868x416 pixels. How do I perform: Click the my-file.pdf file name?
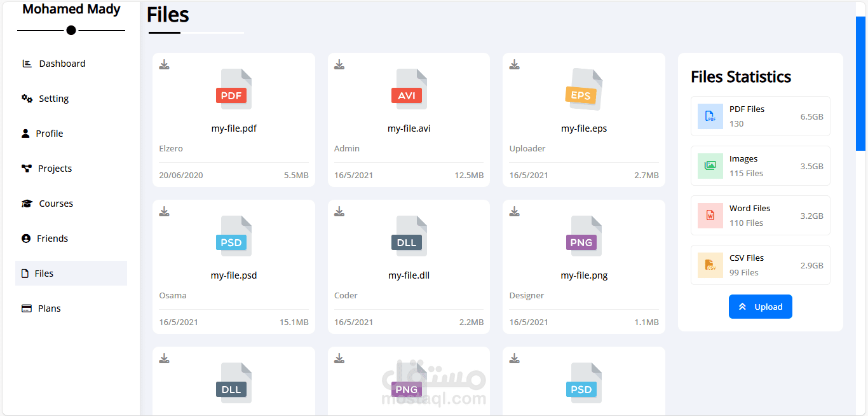tap(234, 128)
